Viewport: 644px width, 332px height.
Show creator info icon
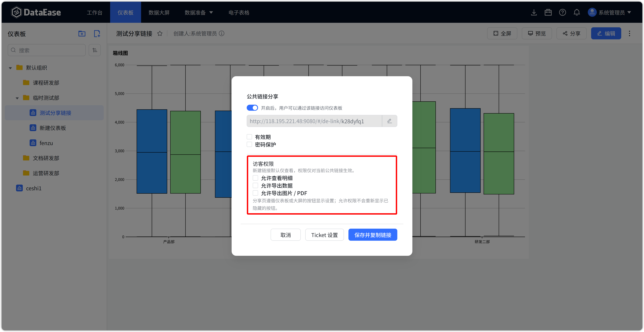point(222,34)
